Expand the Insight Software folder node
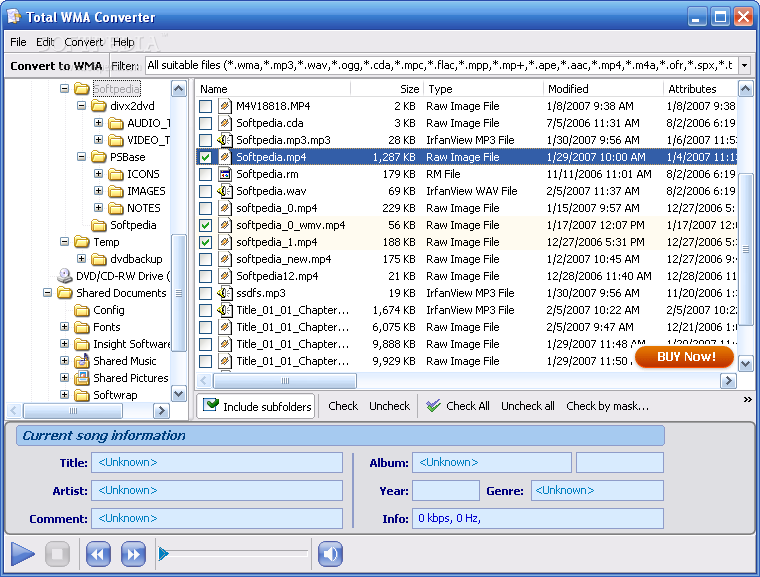Viewport: 760px width, 577px height. 64,343
